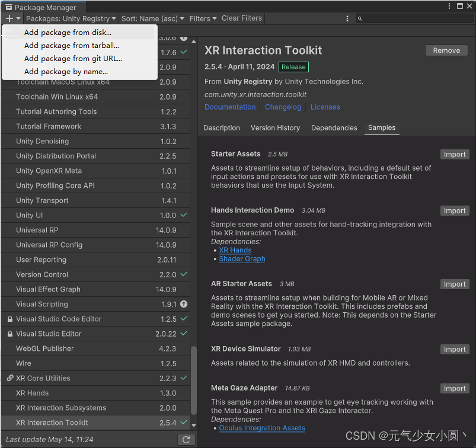
Task: Select the User Reporting package row
Action: point(95,260)
